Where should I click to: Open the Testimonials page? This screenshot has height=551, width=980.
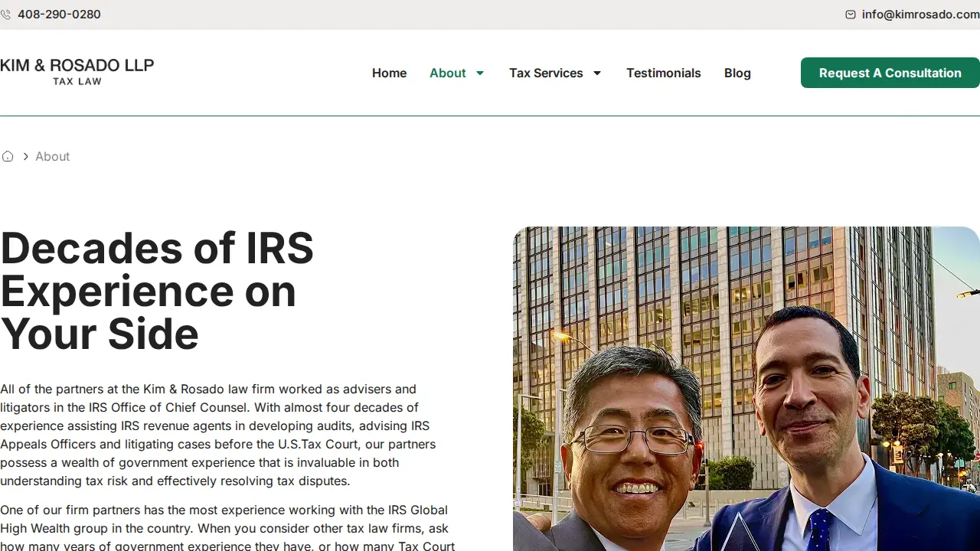[x=664, y=73]
